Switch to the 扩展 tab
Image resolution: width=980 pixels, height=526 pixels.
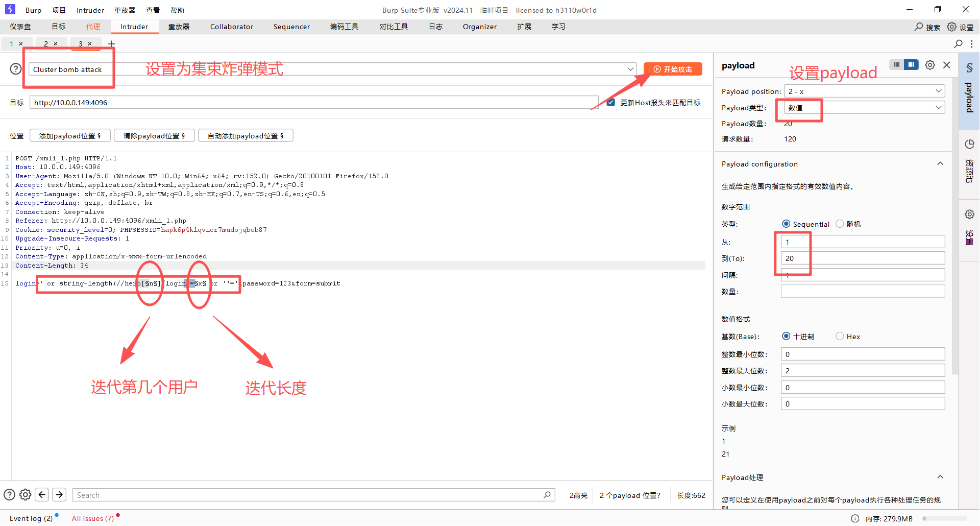[524, 27]
